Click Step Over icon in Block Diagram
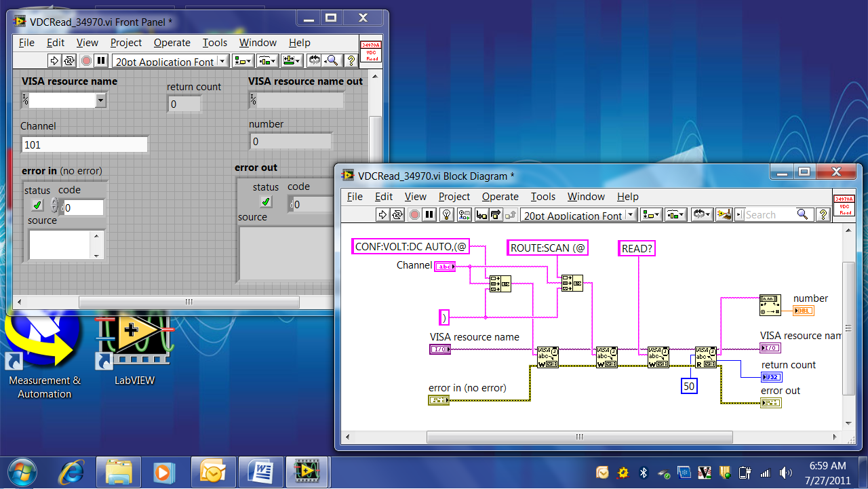 coord(496,214)
